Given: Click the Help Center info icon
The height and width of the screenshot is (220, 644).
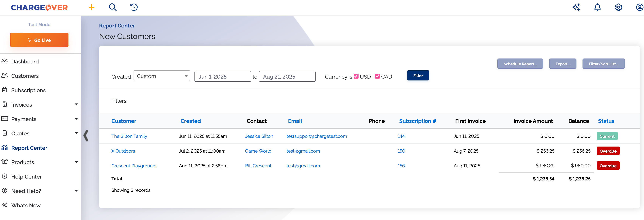Looking at the screenshot, I should point(5,176).
